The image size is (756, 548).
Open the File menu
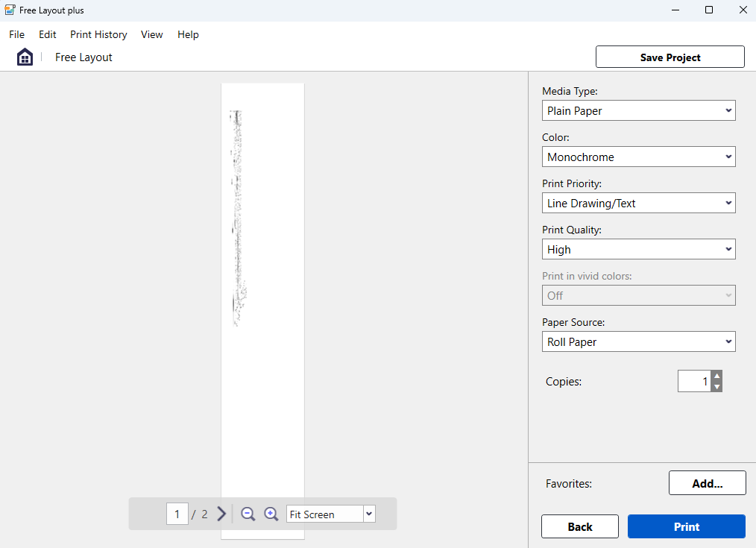pos(17,35)
